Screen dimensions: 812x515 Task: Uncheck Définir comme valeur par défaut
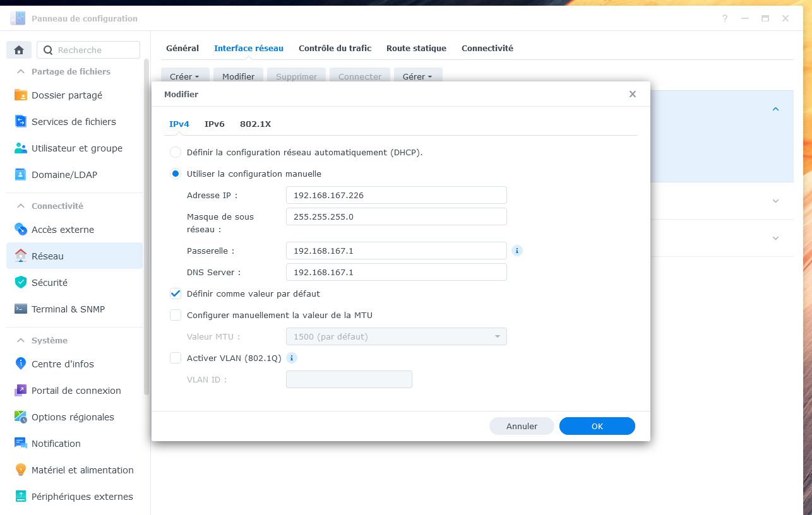click(x=176, y=293)
